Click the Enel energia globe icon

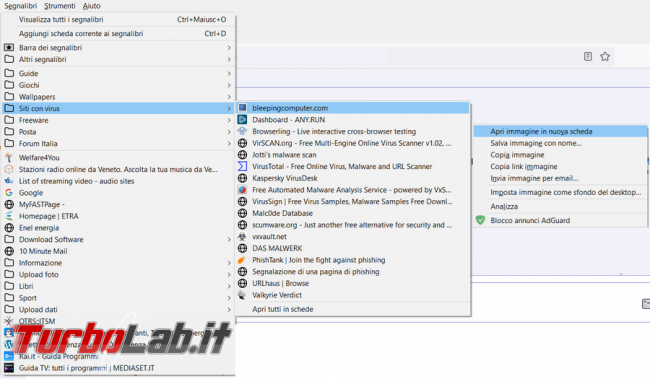click(9, 228)
